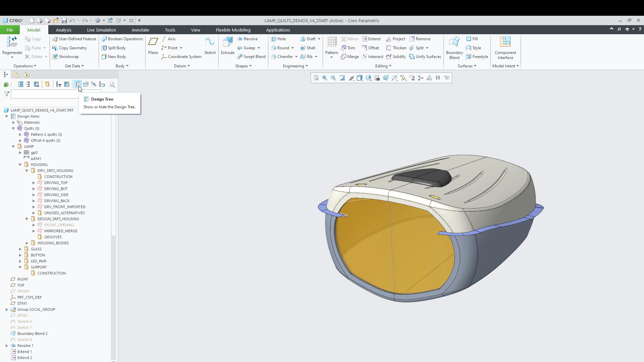Click the Shrinkwrap tool
This screenshot has width=644, height=362.
pos(65,57)
